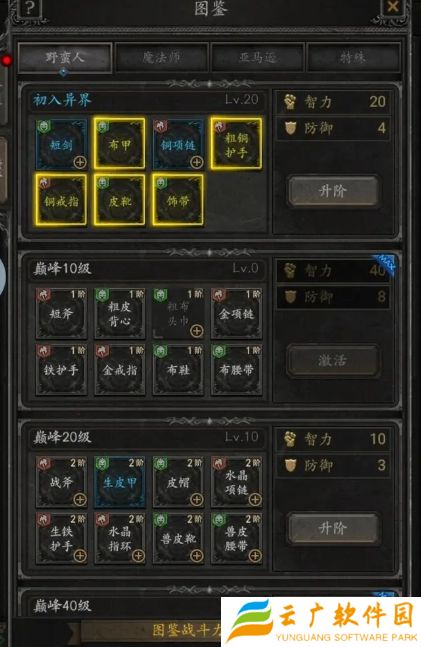This screenshot has width=421, height=647.
Task: Open the 特殊 tab
Action: (x=353, y=57)
